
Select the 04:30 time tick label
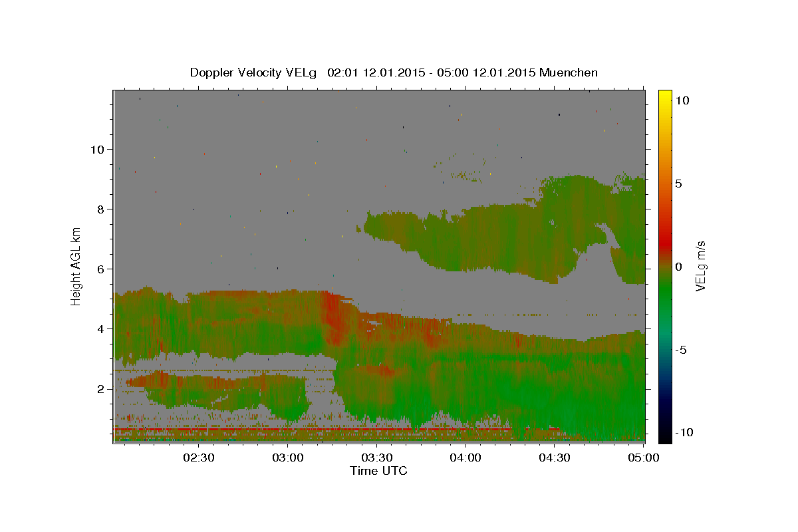555,458
